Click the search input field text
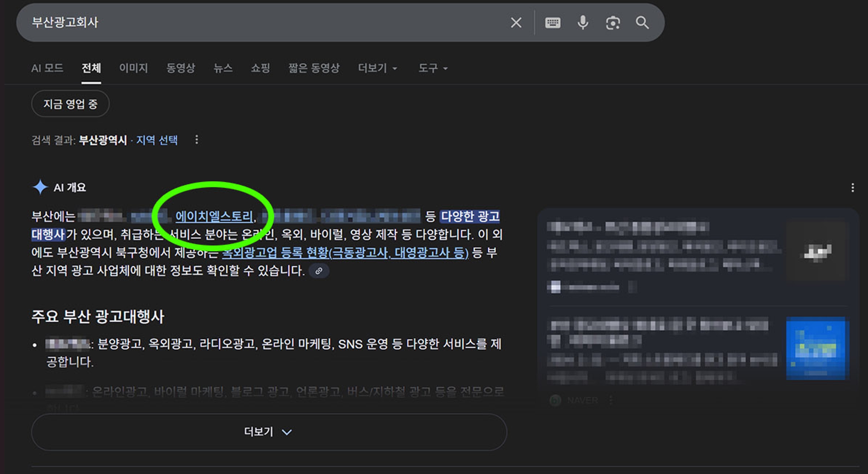Screen dimensions: 868x474 [65, 22]
